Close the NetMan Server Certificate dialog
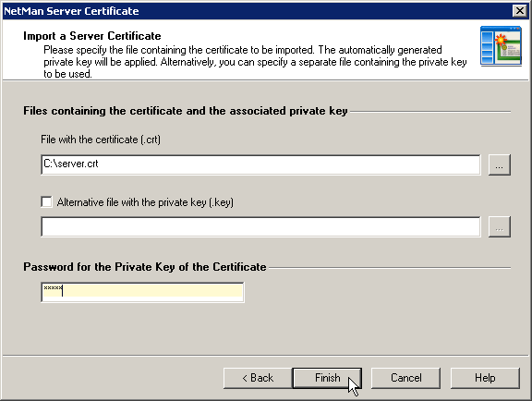Image resolution: width=532 pixels, height=401 pixels. 520,11
